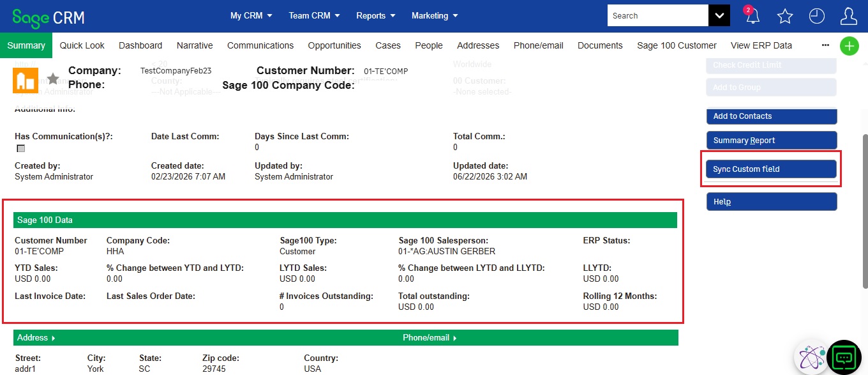Open the Sage 100 Customer tab
The image size is (868, 375).
point(677,45)
